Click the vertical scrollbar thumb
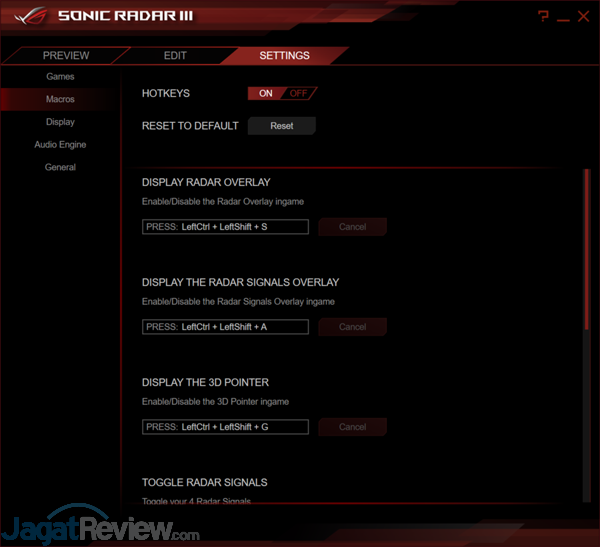The width and height of the screenshot is (600, 547). [x=587, y=249]
